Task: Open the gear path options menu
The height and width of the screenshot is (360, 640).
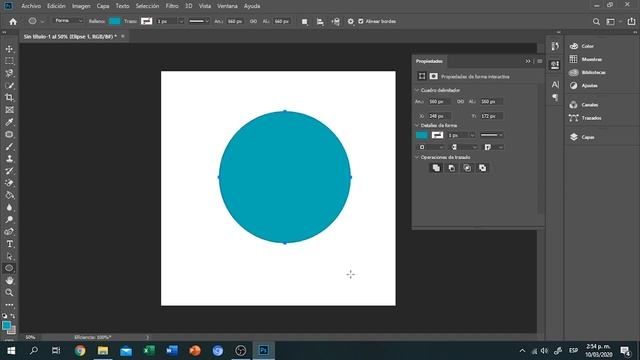Action: pos(351,22)
